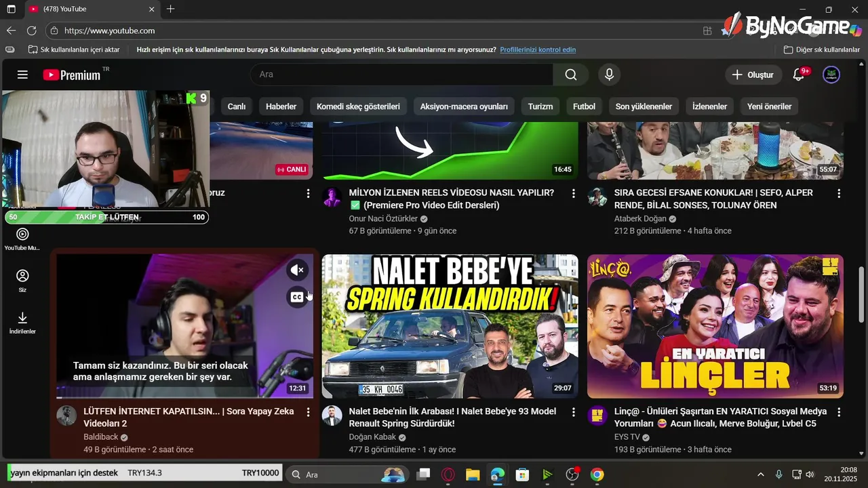
Task: Open Baldiback channel avatar
Action: point(66,415)
